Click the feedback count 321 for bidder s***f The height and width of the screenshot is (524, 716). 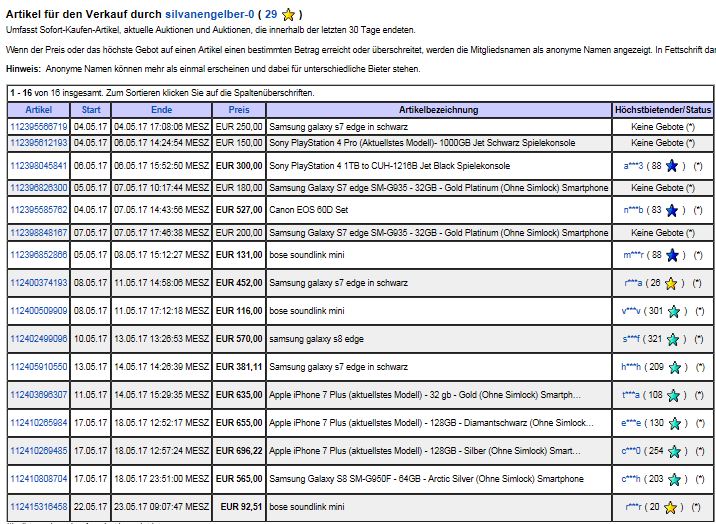click(x=654, y=339)
